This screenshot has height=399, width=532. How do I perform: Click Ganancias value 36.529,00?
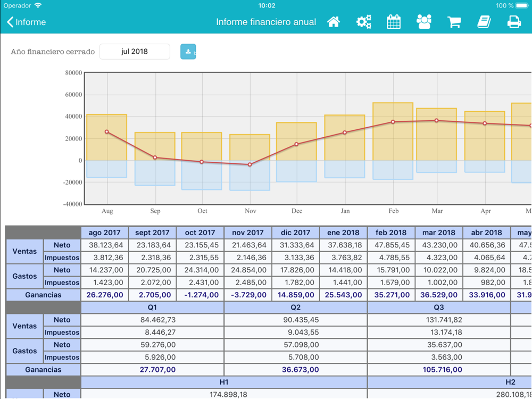tap(439, 295)
